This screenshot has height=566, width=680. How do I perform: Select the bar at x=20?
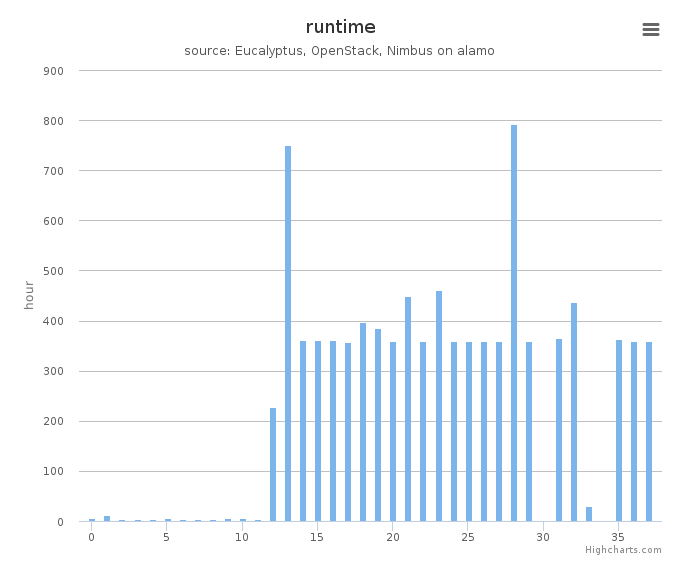point(393,432)
